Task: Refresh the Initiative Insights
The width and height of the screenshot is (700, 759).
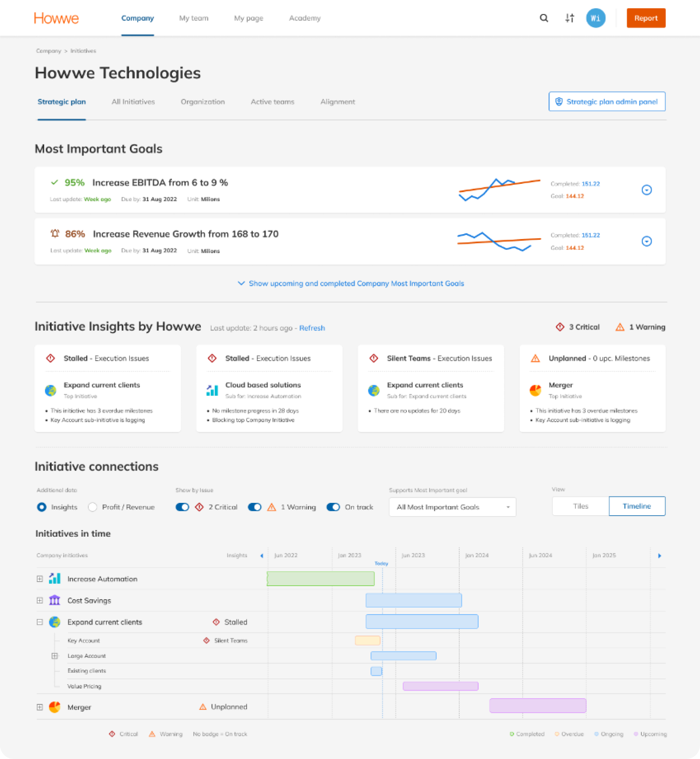Action: pos(312,328)
